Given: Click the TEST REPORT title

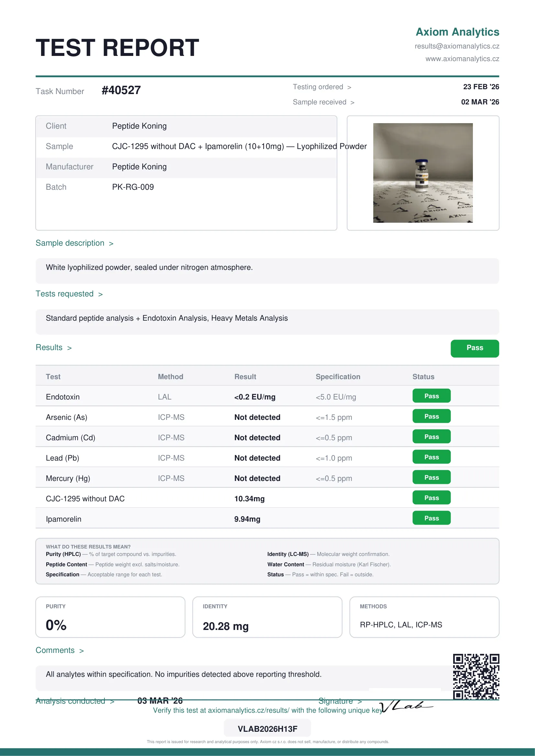Looking at the screenshot, I should pos(117,48).
